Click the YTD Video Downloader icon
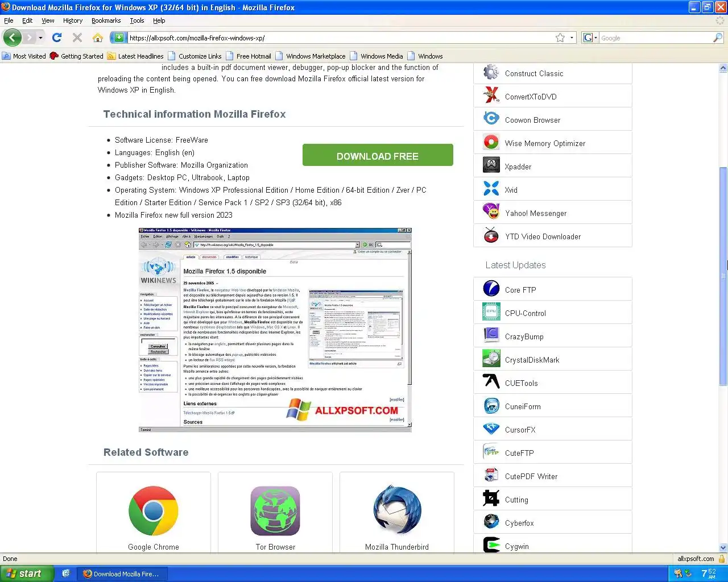Screen dimensions: 728x582 [x=491, y=236]
